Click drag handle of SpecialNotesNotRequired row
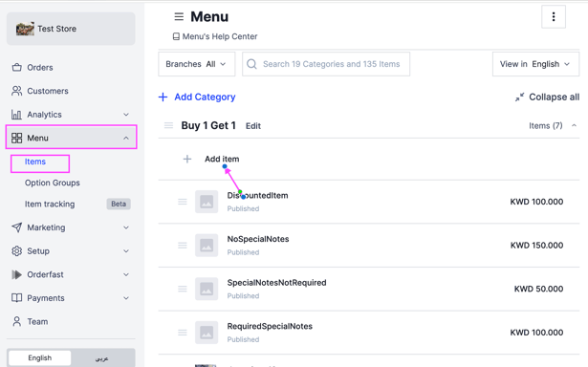Screen dimensions: 588x367 point(183,289)
